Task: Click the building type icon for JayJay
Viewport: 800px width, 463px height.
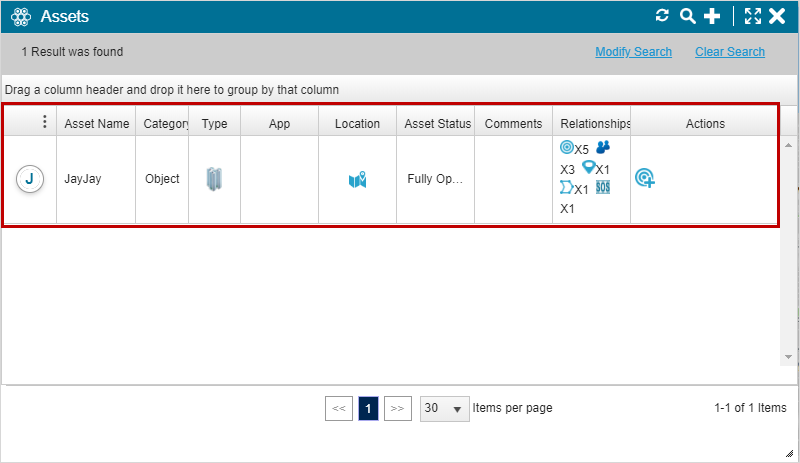Action: (x=214, y=180)
